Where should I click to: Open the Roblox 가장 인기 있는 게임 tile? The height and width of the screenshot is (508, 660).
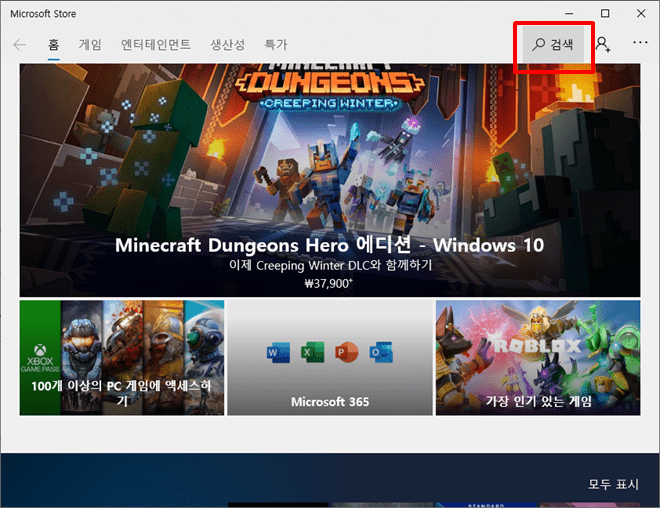538,358
